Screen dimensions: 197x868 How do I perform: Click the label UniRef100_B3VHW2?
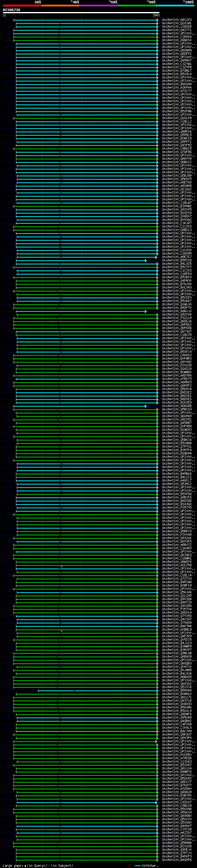point(176,206)
